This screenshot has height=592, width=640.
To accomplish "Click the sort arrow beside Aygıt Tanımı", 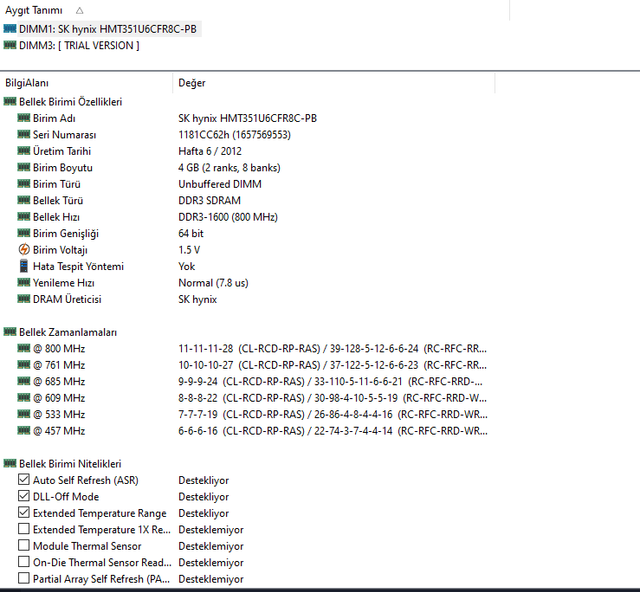I will pos(80,11).
